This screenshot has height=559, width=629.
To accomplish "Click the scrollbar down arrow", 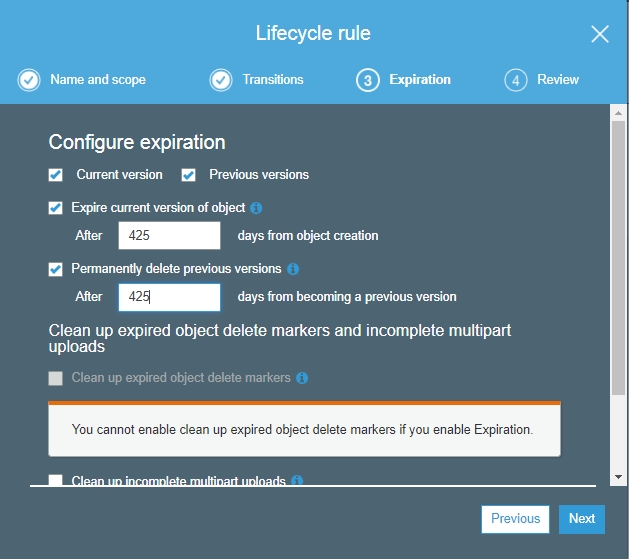I will point(618,477).
